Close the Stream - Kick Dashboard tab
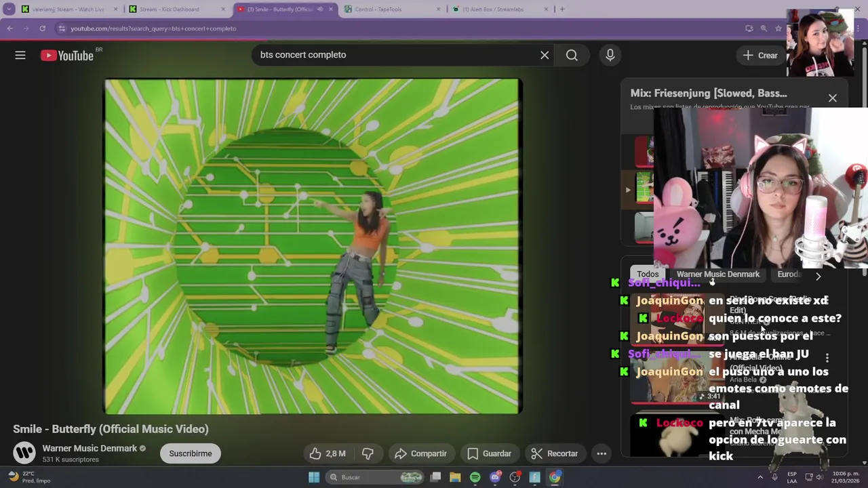Screen dimensions: 868x488 click(x=223, y=9)
